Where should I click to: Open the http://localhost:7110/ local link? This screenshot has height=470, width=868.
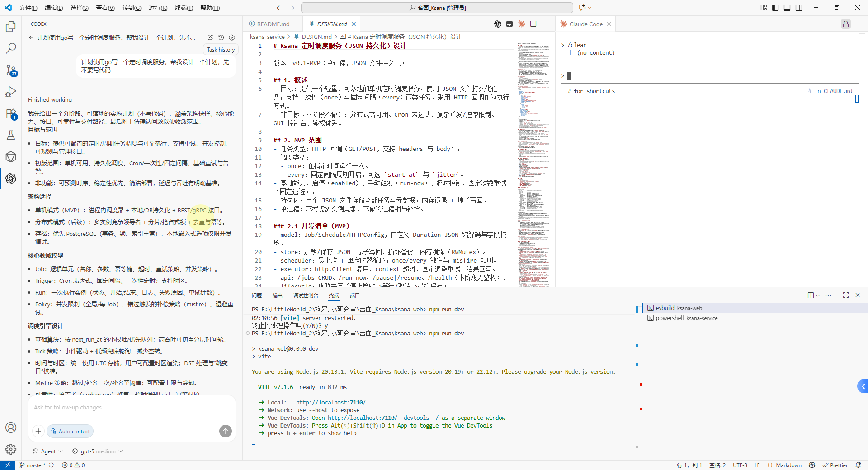(331, 402)
